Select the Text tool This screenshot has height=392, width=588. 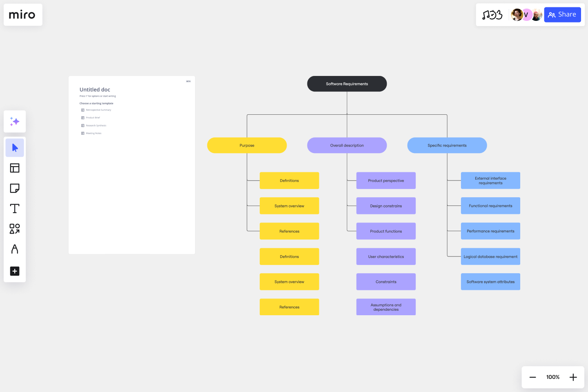pyautogui.click(x=14, y=208)
